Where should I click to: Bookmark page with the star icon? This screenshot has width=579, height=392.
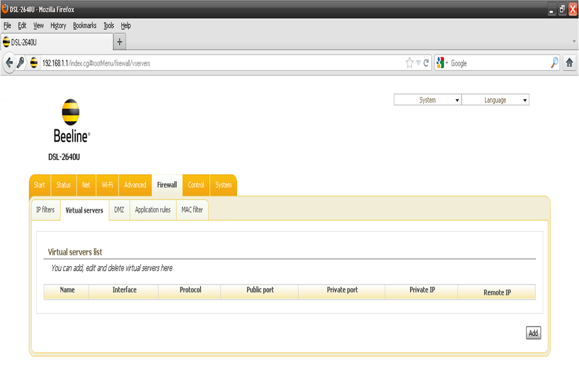tap(409, 63)
